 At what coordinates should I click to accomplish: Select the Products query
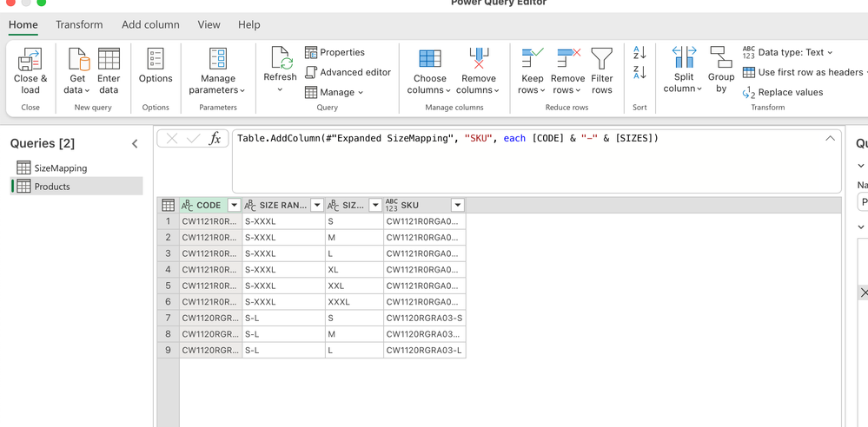point(76,186)
